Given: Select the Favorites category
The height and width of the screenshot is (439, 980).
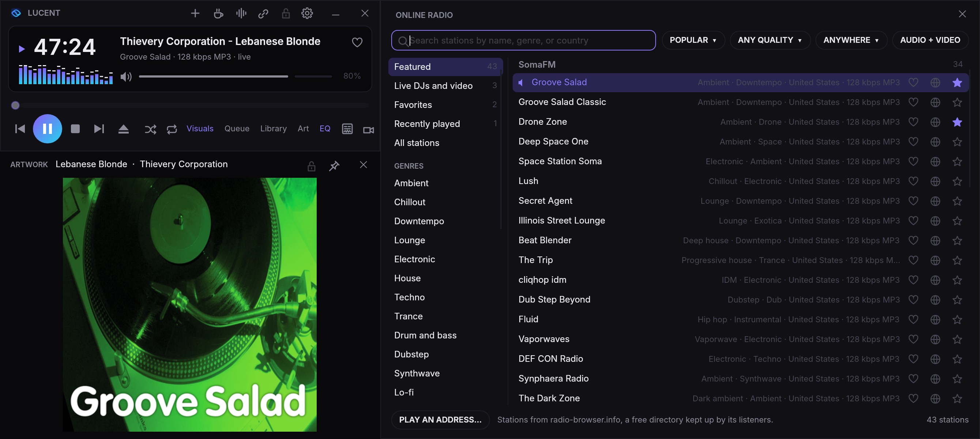Looking at the screenshot, I should [x=445, y=105].
